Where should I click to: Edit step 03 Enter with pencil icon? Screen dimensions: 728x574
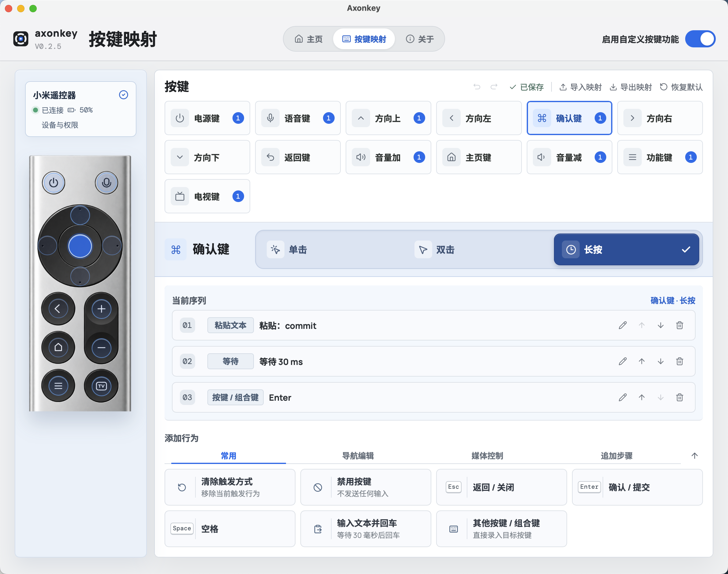tap(622, 397)
